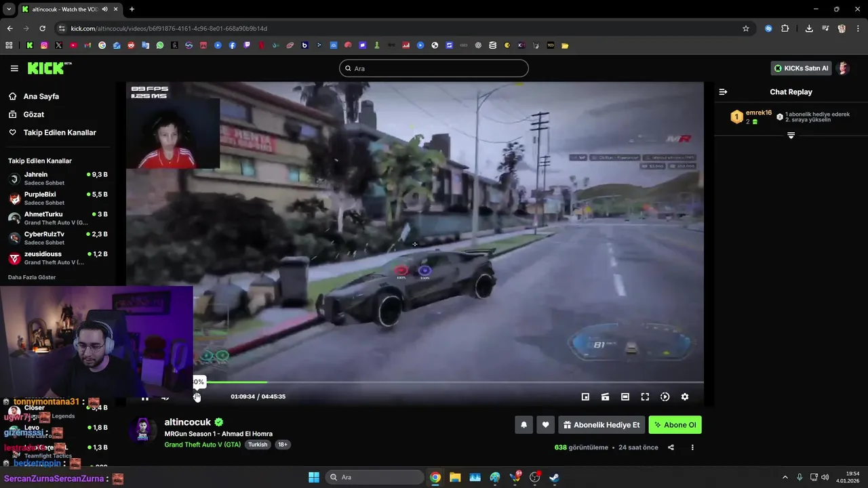This screenshot has width=868, height=488.
Task: Focus the Ara search field at page top
Action: pos(434,68)
